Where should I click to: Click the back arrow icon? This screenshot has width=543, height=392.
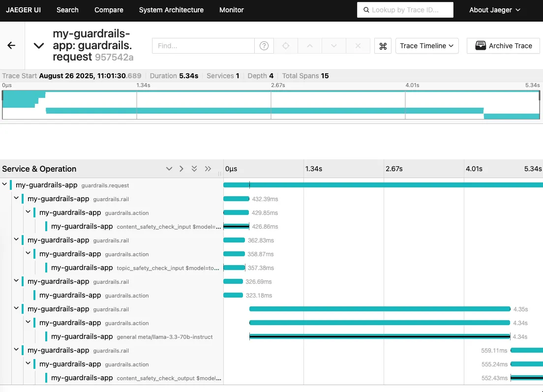tap(11, 45)
